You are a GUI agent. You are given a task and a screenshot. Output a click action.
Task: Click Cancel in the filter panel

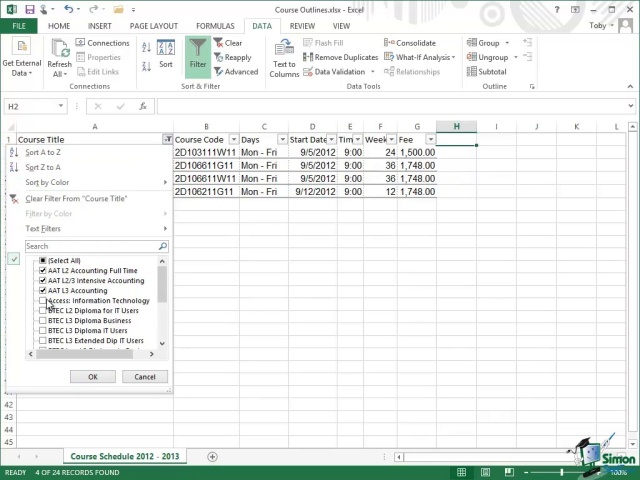tap(145, 377)
